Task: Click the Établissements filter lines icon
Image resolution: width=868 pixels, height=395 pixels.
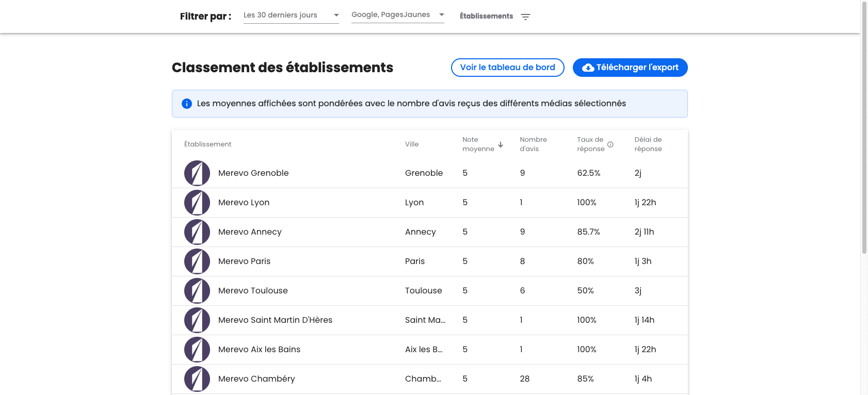Action: 525,17
